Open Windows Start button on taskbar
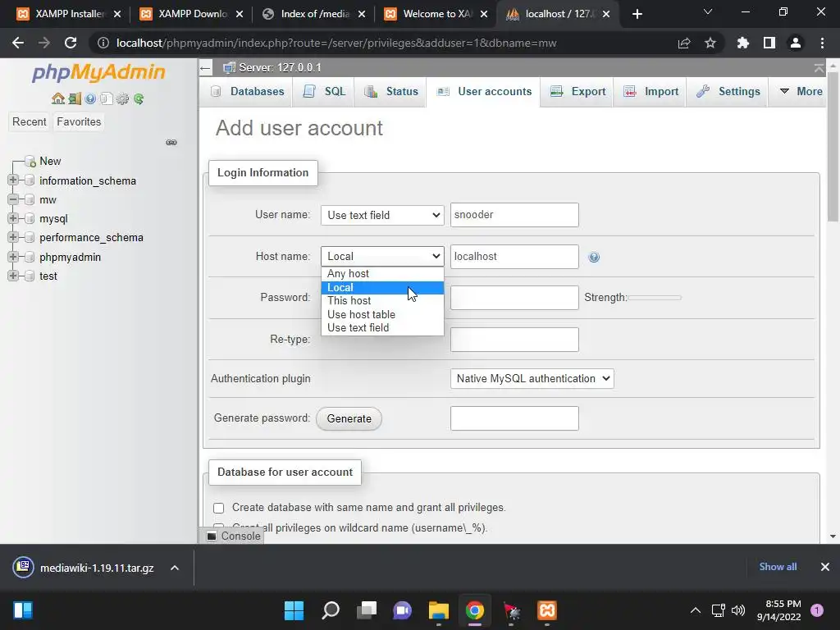The image size is (840, 630). [x=294, y=610]
